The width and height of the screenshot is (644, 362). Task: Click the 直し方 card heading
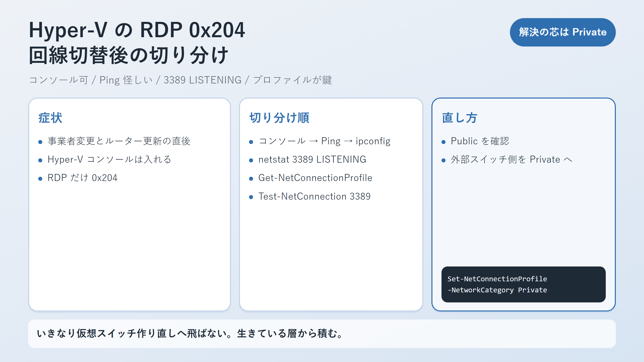459,118
